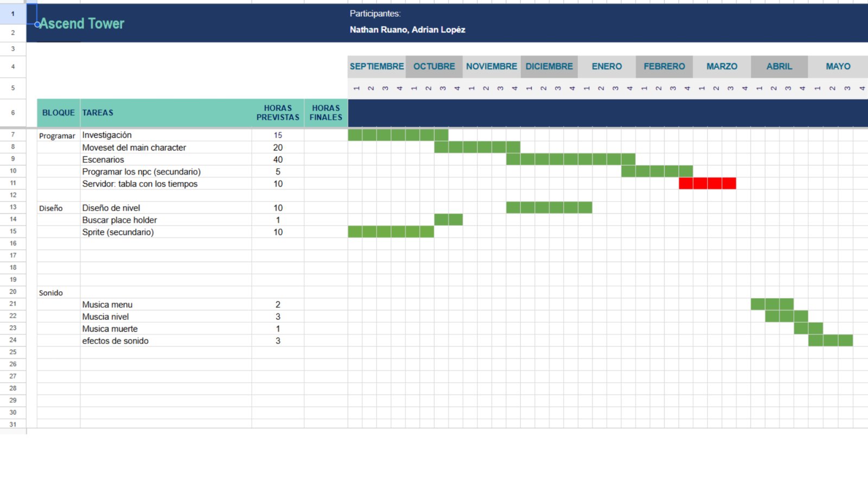Select the efectos de sonido cell
Viewport: 868px width, 488px height.
click(166, 341)
